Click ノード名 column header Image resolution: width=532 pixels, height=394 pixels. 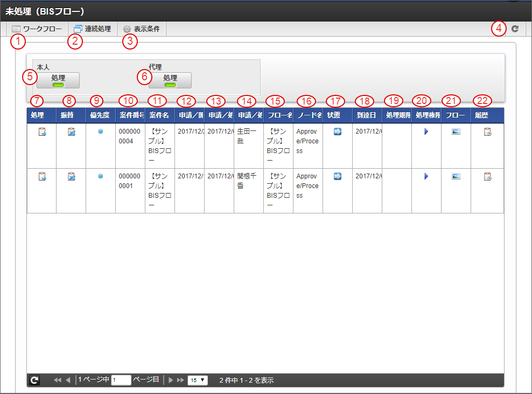pyautogui.click(x=308, y=115)
